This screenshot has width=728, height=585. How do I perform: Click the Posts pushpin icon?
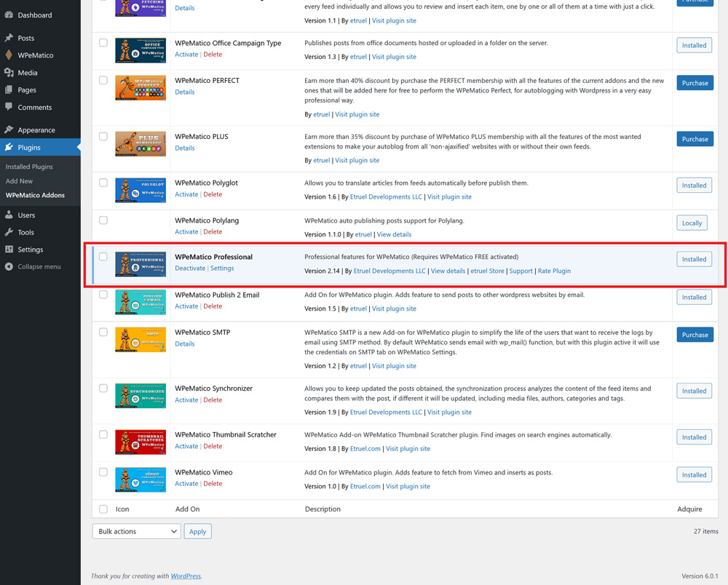[9, 38]
